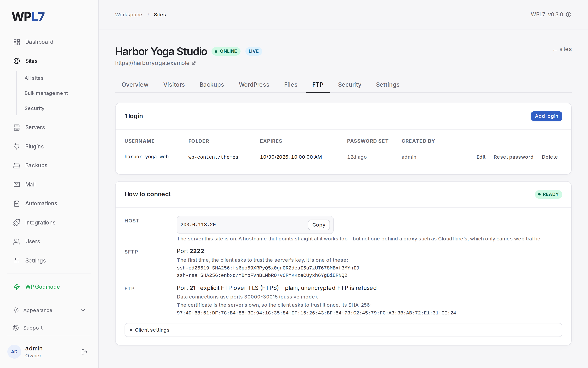Open the WordPress tab
Image resolution: width=588 pixels, height=368 pixels.
(254, 85)
